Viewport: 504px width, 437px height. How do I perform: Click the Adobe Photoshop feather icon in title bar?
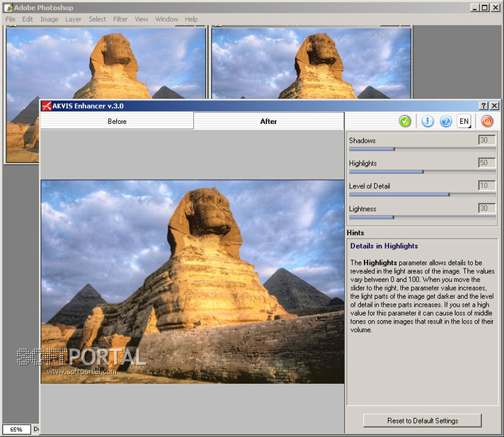[8, 7]
